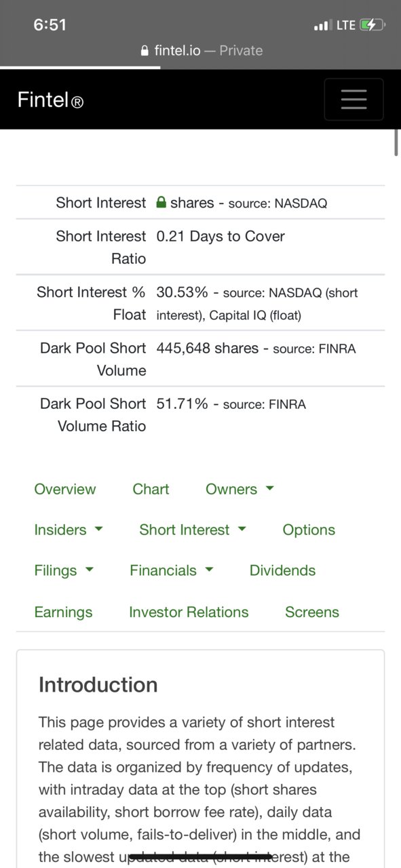Tap the cellular signal bars icon
Screen dimensions: 401x868
coord(322,26)
